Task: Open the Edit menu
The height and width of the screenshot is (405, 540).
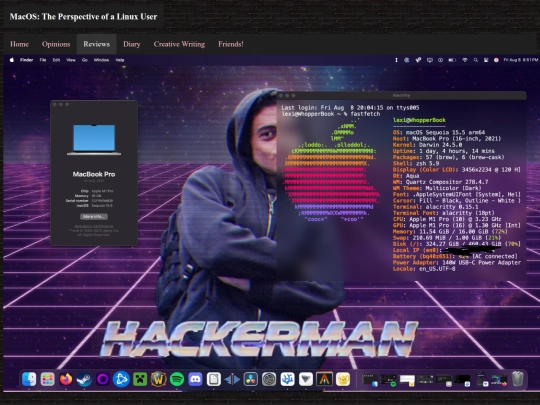Action: (56, 60)
